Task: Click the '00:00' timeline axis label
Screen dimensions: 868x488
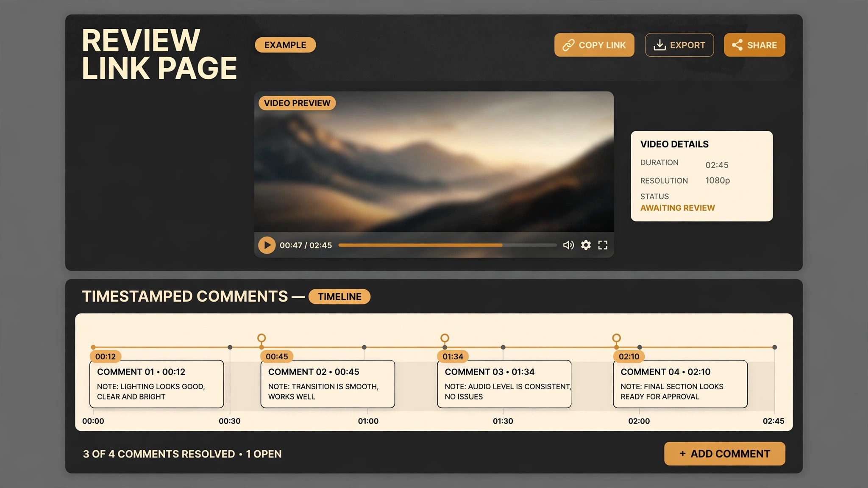Action: coord(93,421)
